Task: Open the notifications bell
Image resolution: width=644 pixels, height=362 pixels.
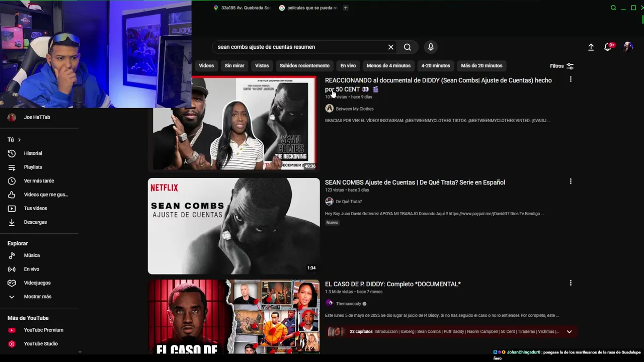Action: point(609,47)
